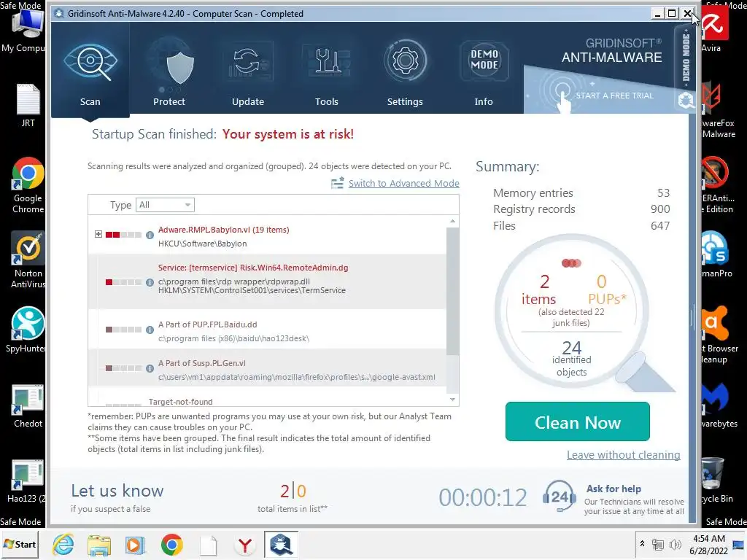Screen dimensions: 747x560
Task: Click the results list scrollbar thumb
Action: 452,291
